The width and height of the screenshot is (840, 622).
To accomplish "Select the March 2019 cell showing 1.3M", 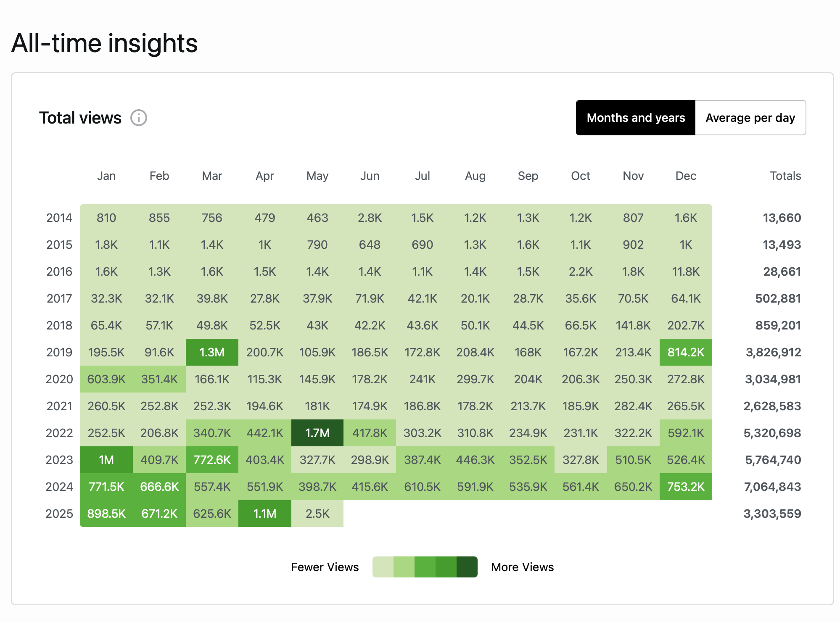I will pyautogui.click(x=212, y=352).
